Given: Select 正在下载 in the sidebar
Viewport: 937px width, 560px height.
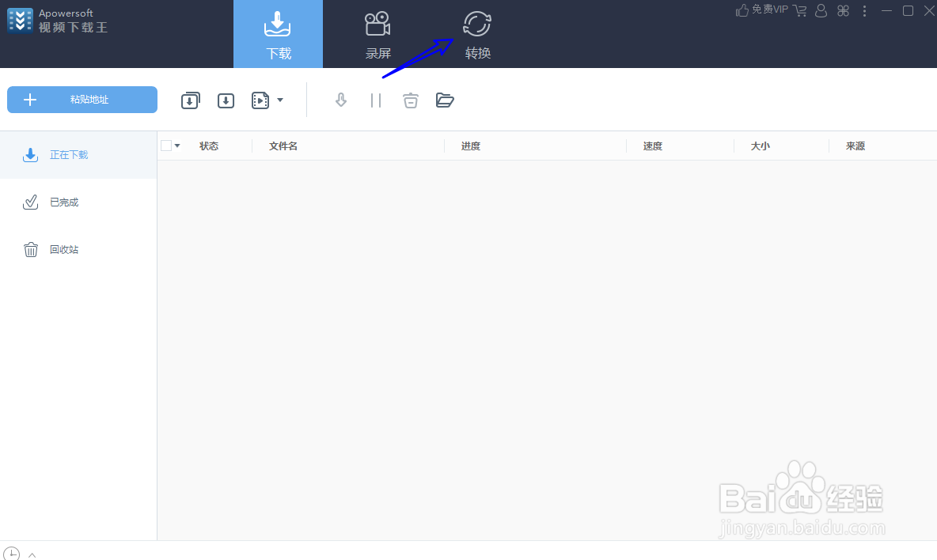Looking at the screenshot, I should (78, 154).
